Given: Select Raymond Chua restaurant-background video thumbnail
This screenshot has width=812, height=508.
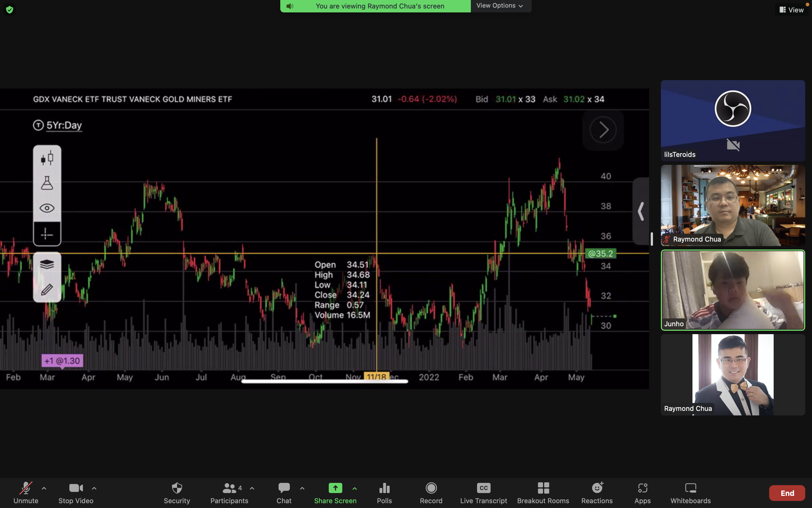Looking at the screenshot, I should tap(733, 205).
